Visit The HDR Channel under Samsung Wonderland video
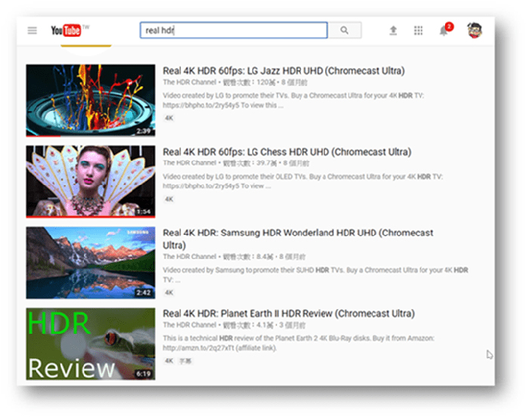Screen dimensions: 529x420 click(189, 257)
